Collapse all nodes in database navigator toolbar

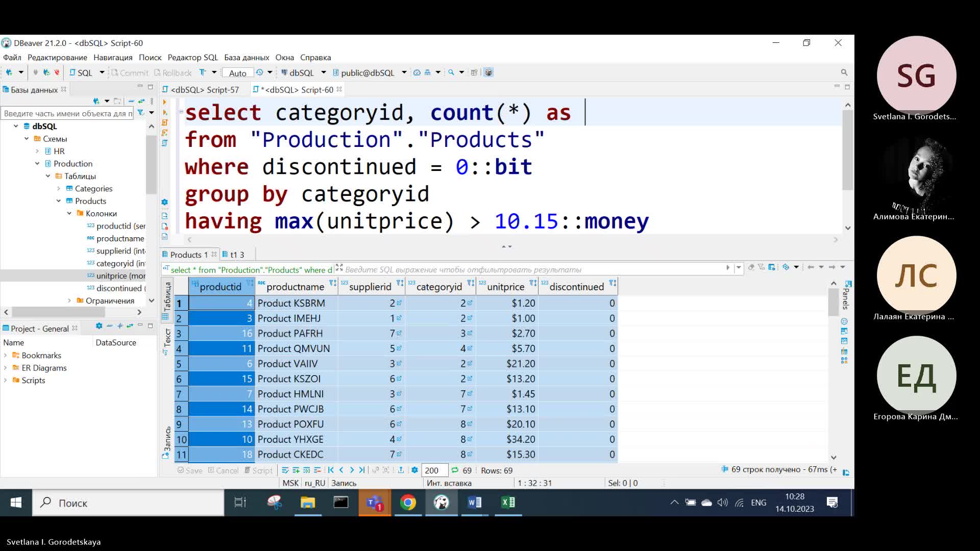point(131,101)
